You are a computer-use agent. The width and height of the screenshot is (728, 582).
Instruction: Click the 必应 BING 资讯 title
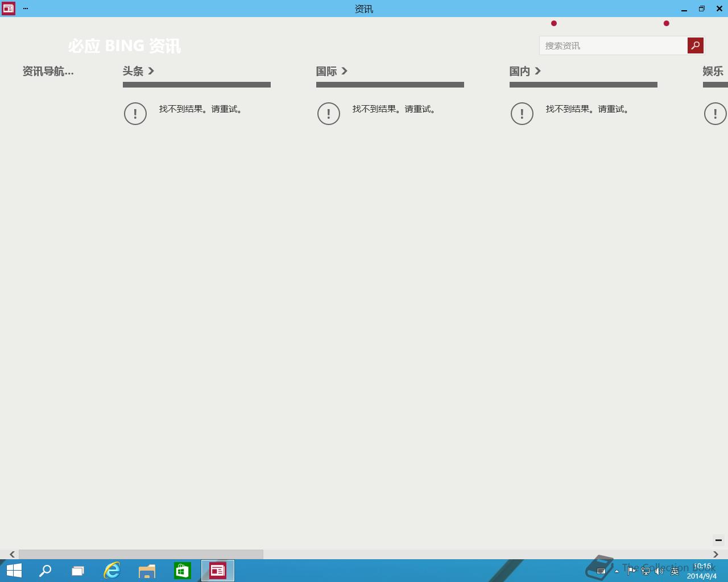[125, 46]
